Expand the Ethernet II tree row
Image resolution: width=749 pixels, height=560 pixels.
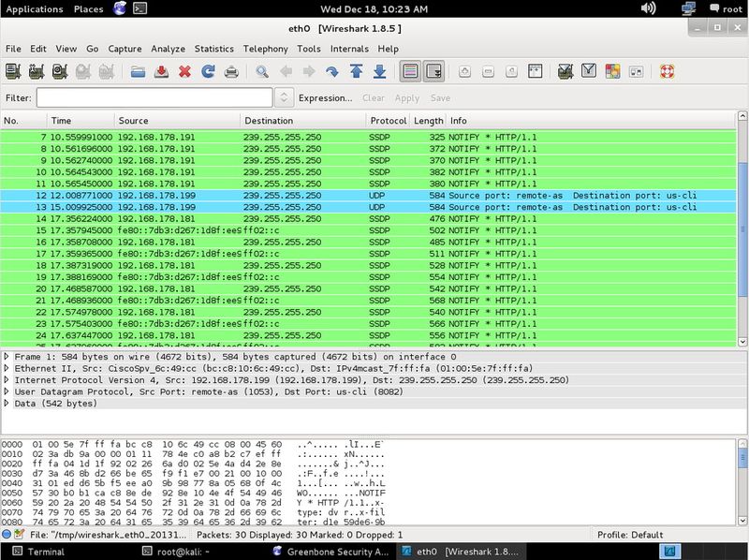7,369
